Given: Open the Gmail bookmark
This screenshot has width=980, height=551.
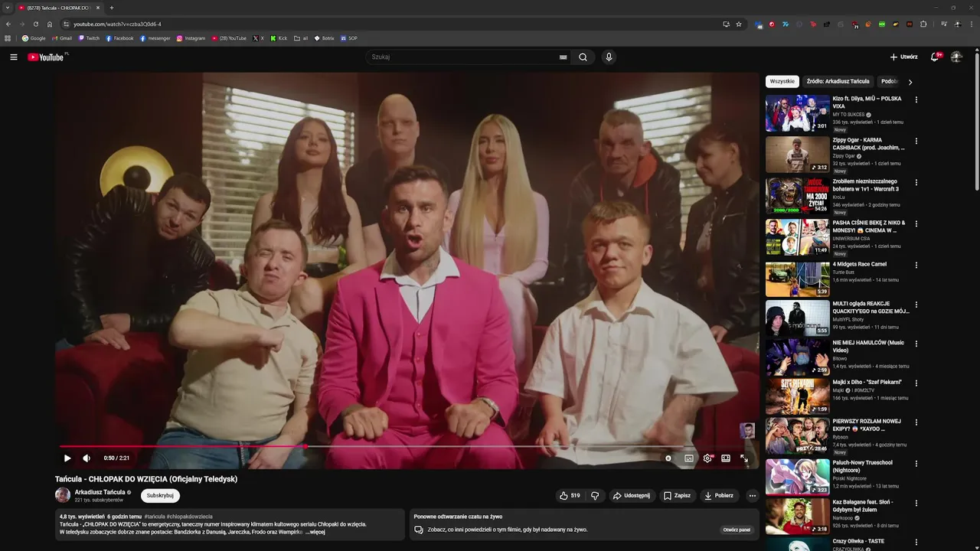Looking at the screenshot, I should [x=61, y=38].
